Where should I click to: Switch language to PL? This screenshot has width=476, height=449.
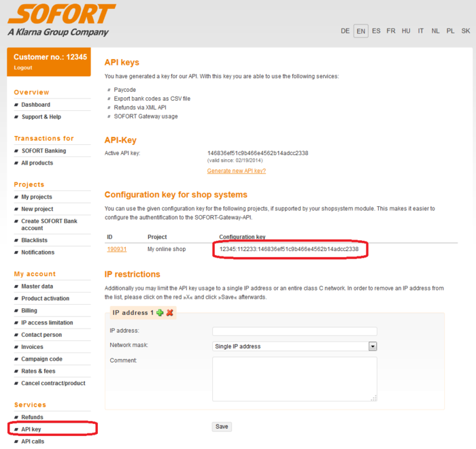tap(450, 31)
